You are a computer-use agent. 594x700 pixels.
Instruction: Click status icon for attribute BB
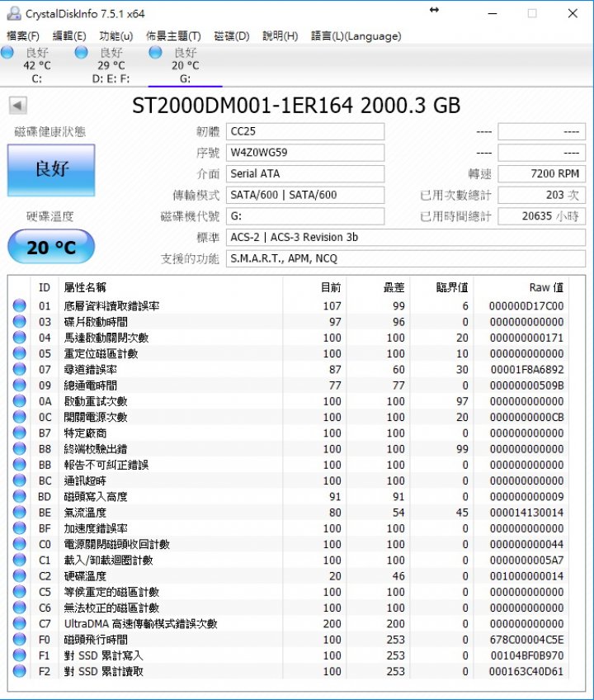[19, 464]
